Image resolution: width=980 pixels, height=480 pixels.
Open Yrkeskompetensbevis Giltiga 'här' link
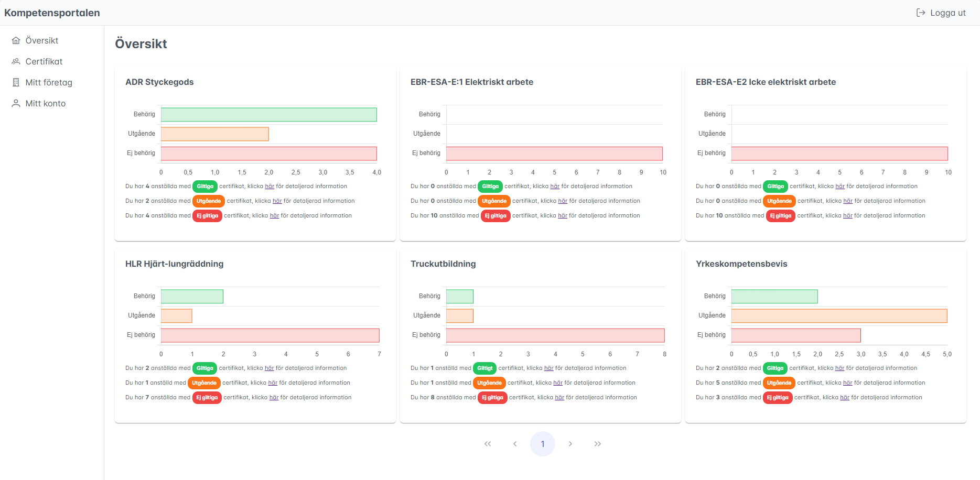pyautogui.click(x=840, y=368)
